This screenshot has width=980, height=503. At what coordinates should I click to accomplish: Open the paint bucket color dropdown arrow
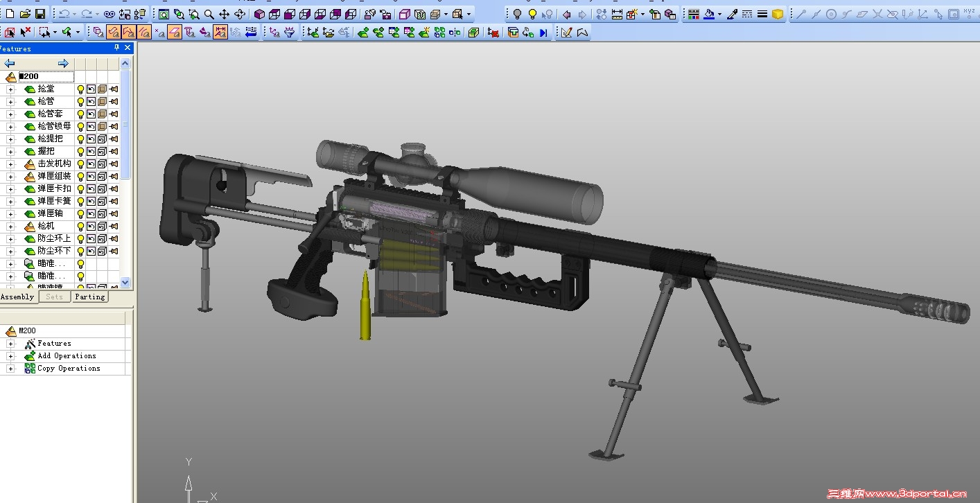tap(719, 14)
